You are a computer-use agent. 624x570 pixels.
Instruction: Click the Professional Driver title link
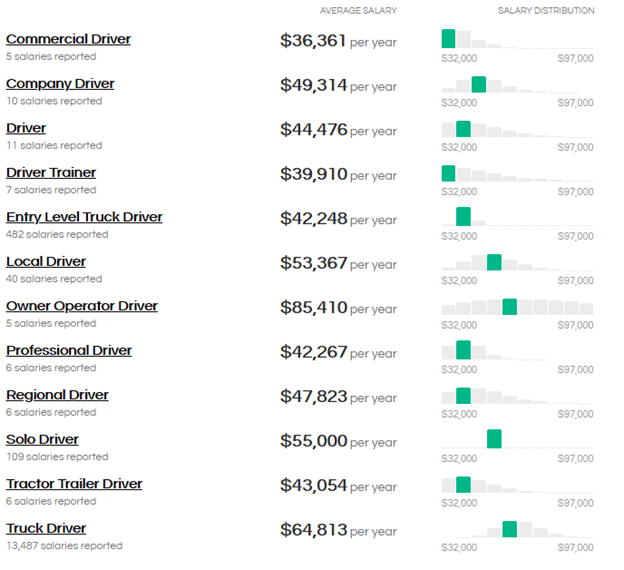(x=69, y=350)
